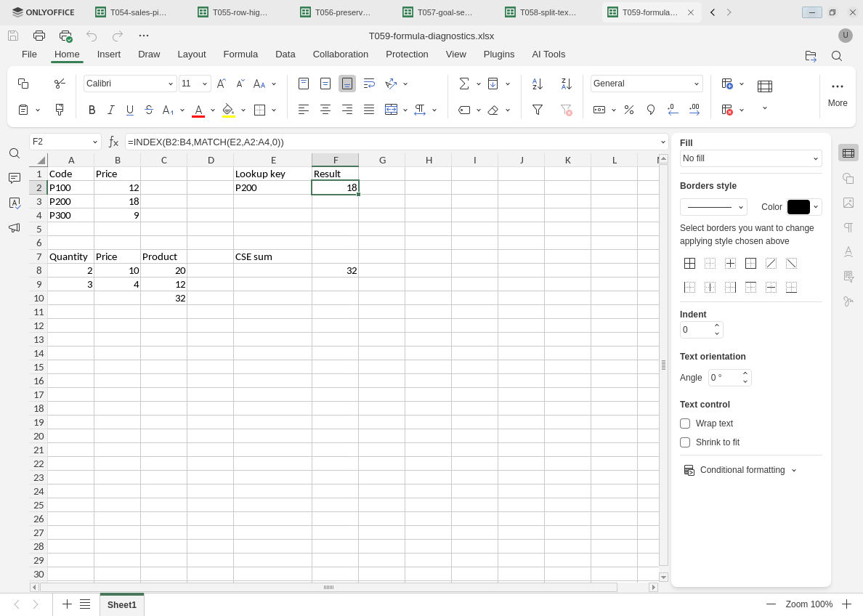Click the Increment font size icon
The image size is (863, 616).
[x=222, y=84]
